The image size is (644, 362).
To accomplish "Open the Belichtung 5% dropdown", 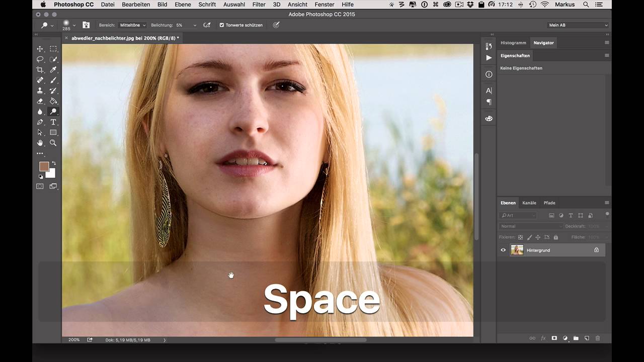I will point(194,25).
